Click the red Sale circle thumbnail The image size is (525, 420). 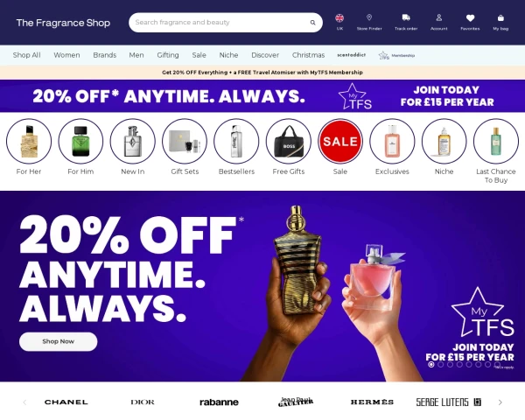(339, 141)
